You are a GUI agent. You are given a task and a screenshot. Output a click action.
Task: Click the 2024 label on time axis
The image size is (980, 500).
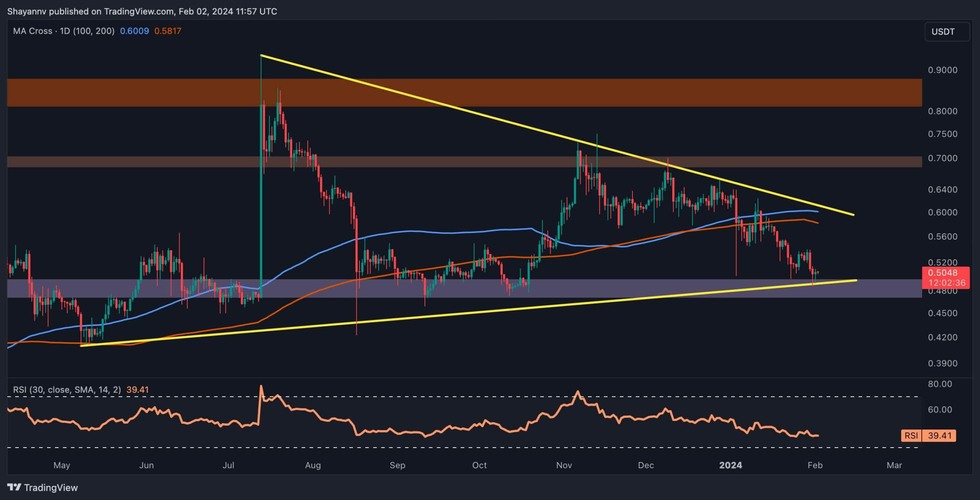(x=730, y=465)
